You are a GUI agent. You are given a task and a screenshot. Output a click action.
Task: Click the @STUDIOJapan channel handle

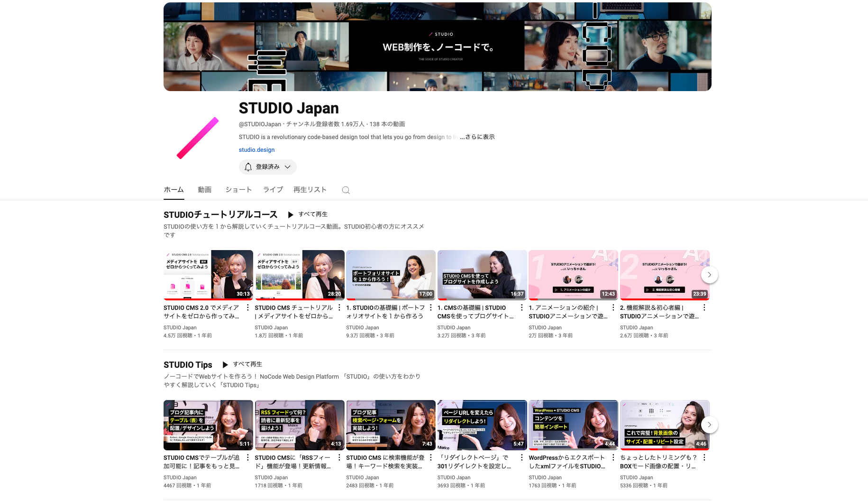260,124
